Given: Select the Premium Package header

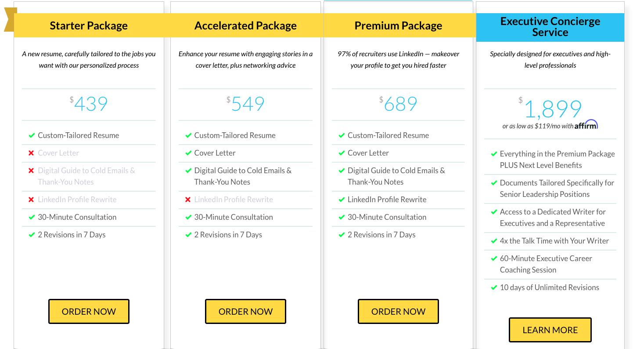Looking at the screenshot, I should point(398,25).
